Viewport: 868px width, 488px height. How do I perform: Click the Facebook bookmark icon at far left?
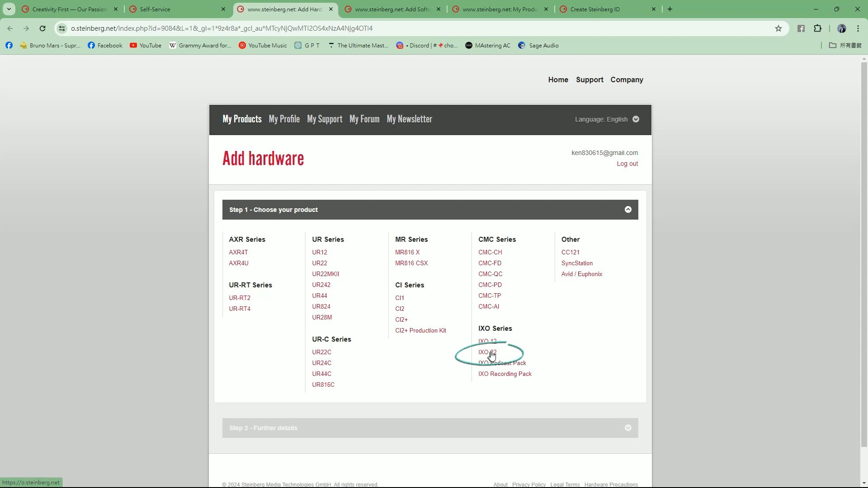[x=9, y=45]
